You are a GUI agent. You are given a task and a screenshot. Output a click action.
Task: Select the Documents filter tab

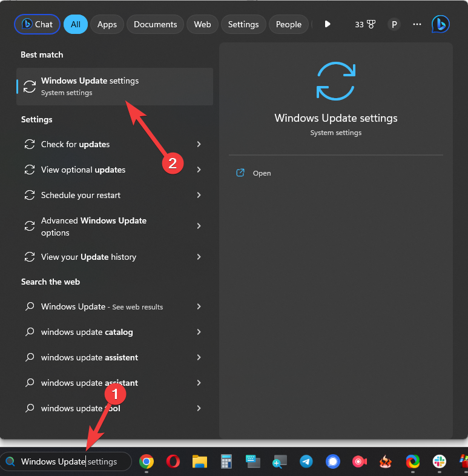click(155, 24)
